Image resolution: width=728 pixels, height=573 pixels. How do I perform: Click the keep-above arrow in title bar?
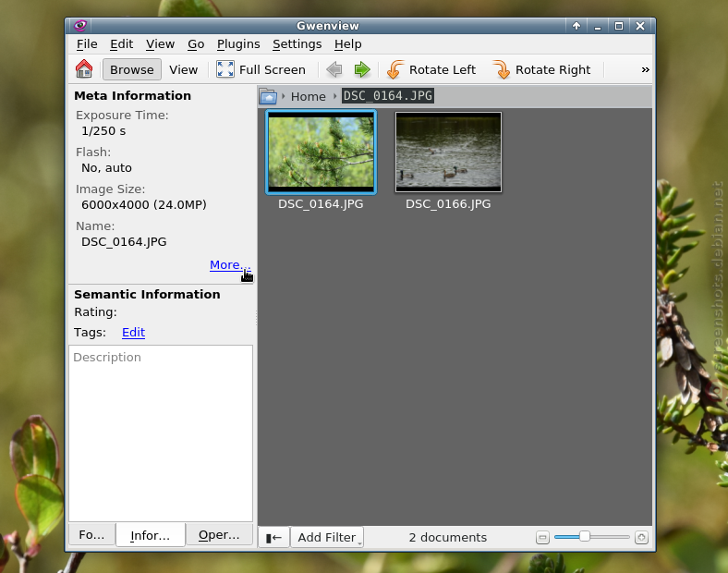pyautogui.click(x=576, y=26)
